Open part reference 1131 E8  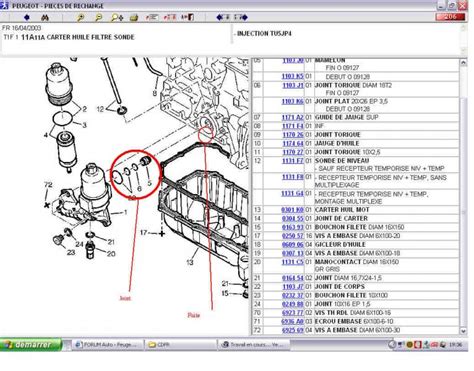click(293, 177)
